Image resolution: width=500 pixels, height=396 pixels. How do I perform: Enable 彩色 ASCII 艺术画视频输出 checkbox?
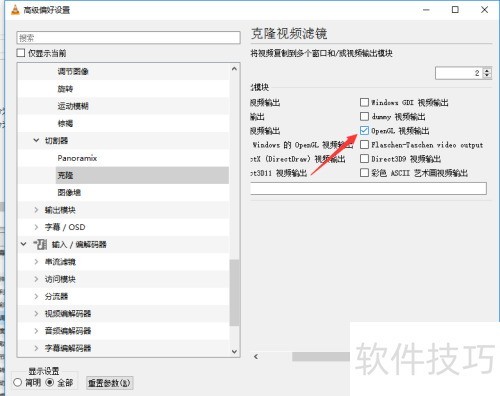click(364, 173)
